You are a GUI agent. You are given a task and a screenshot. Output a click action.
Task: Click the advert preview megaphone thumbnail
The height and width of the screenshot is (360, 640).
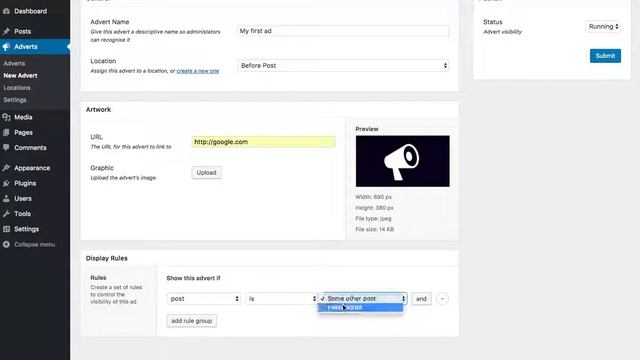coord(402,161)
